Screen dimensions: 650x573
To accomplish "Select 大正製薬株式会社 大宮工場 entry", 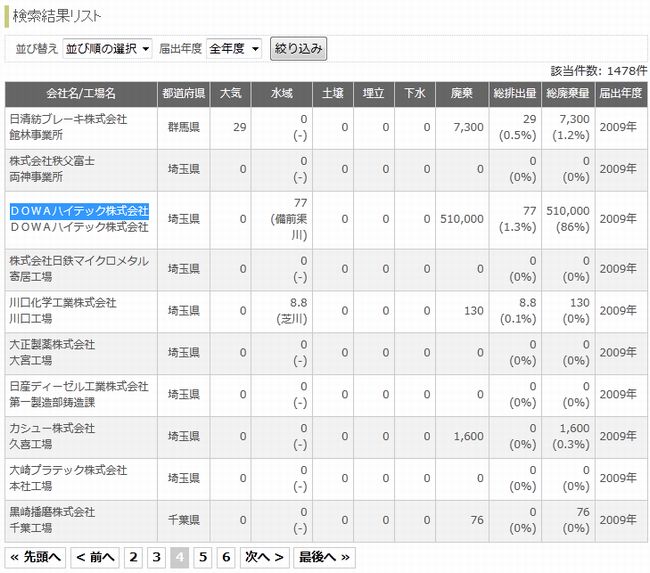I will [x=52, y=352].
